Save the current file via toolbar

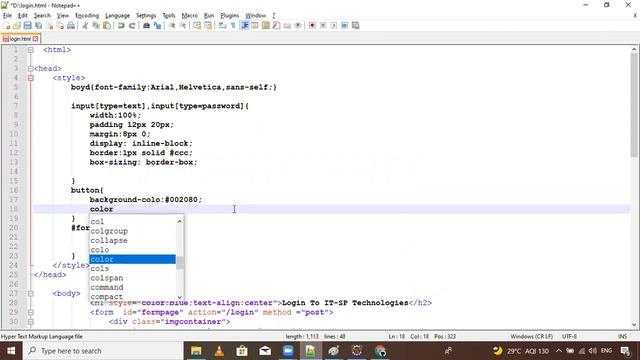27,25
